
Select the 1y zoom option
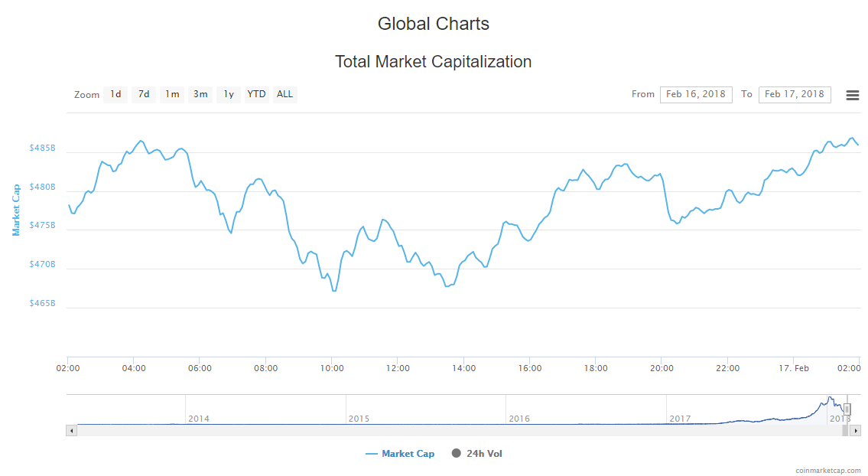click(228, 94)
